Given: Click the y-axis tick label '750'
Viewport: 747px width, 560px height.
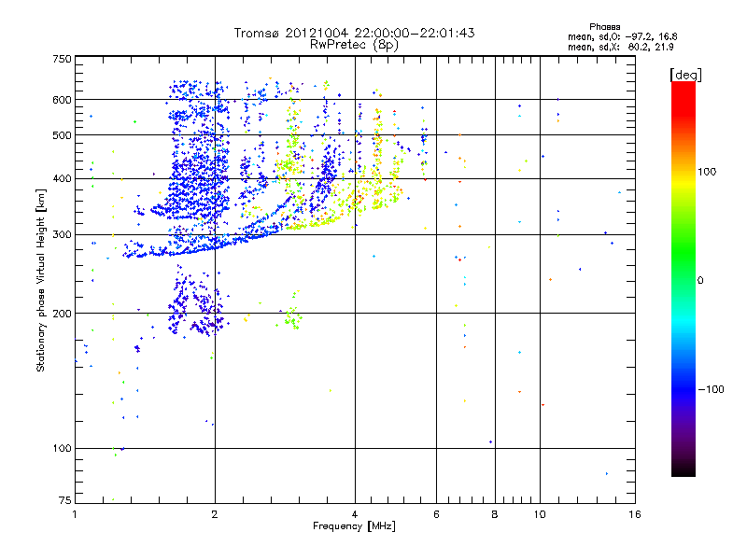Looking at the screenshot, I should point(62,59).
